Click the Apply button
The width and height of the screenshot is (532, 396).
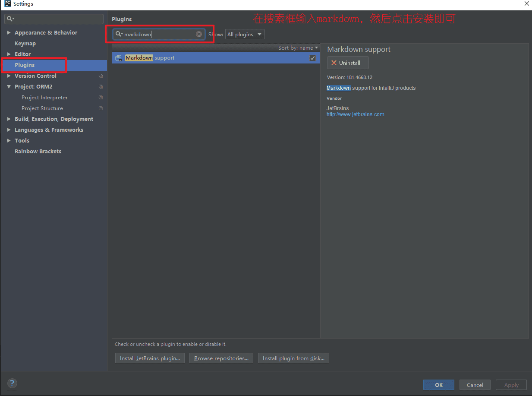[511, 385]
